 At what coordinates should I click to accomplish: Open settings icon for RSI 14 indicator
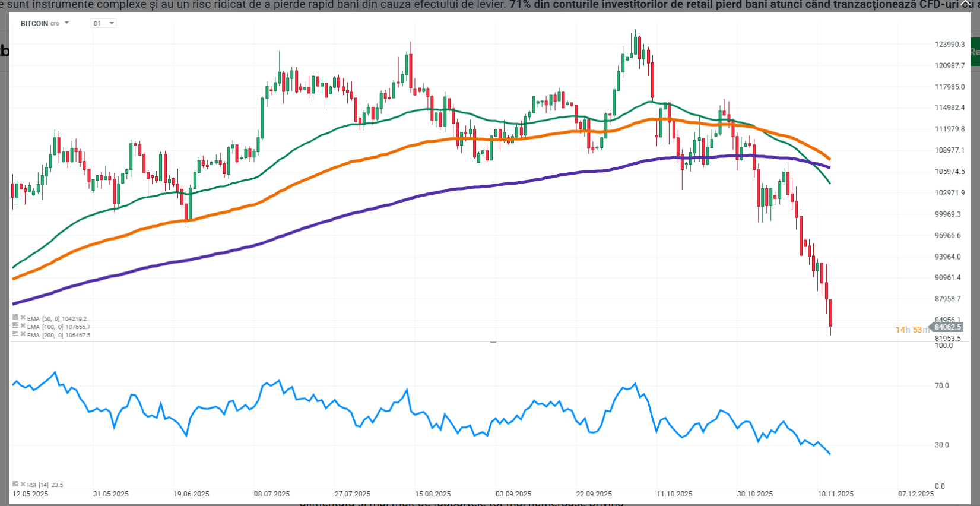point(15,484)
